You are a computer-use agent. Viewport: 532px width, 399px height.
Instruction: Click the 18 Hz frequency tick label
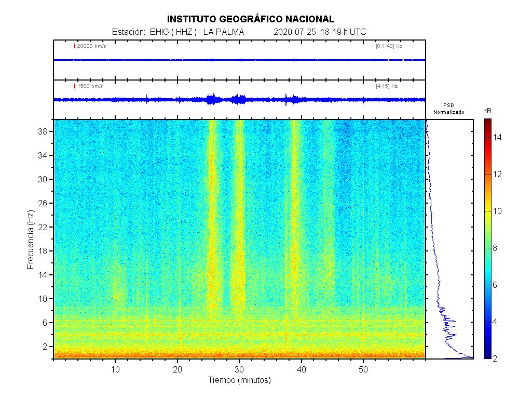pos(43,251)
